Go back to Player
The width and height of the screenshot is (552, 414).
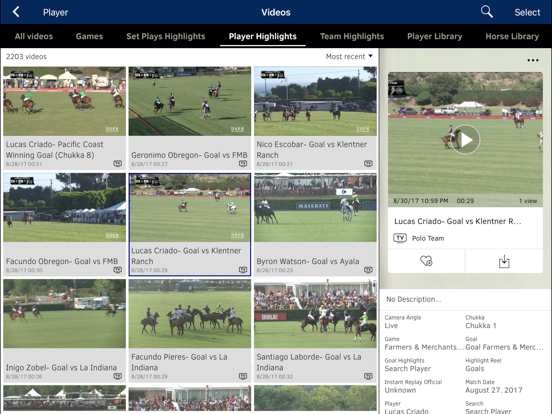(55, 12)
